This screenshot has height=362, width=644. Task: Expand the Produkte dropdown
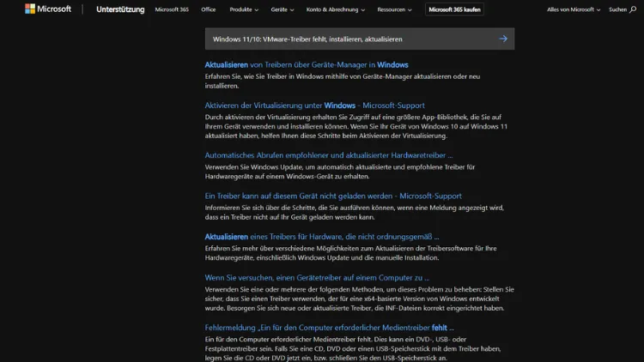pyautogui.click(x=244, y=9)
